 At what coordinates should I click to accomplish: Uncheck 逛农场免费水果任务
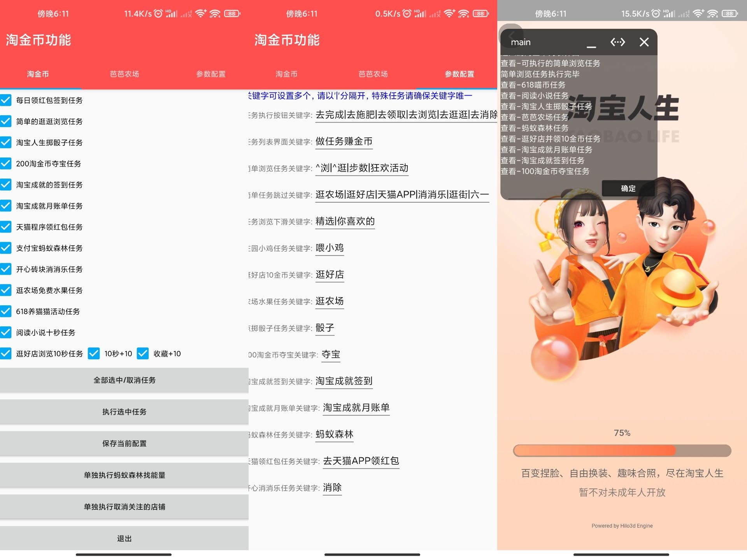pos(6,290)
